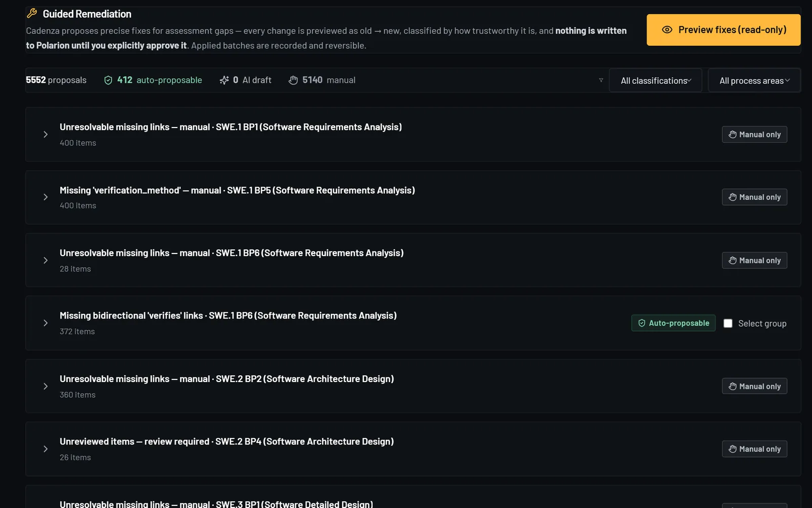Expand Unresolvable missing links SWE.1 BP6 group
Image resolution: width=812 pixels, height=508 pixels.
pos(46,261)
